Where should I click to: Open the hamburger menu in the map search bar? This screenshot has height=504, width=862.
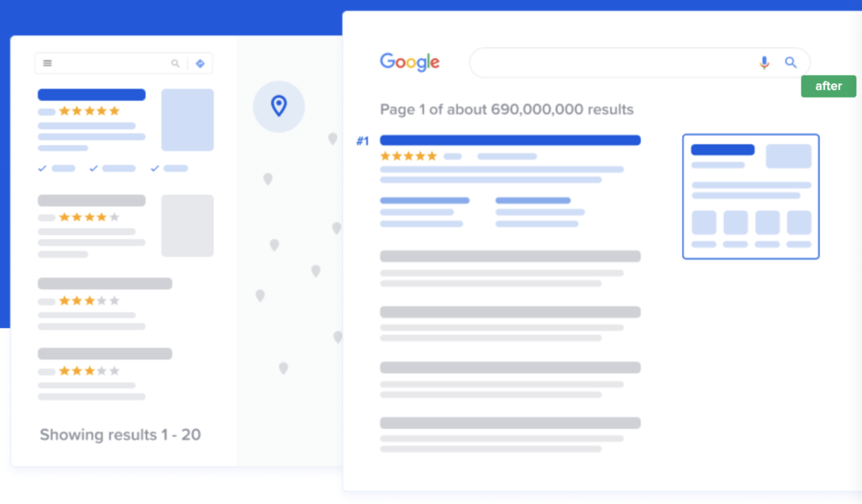47,63
